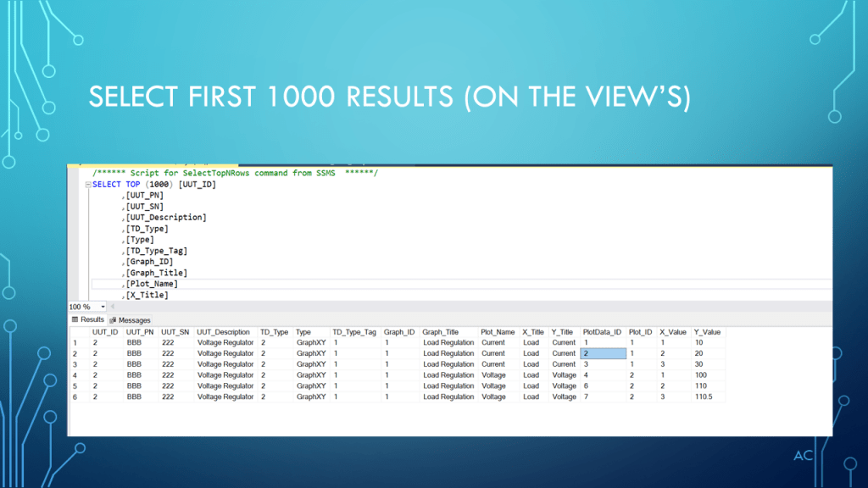Click the select-all corner of results grid
This screenshot has height=488, width=868.
coord(77,332)
